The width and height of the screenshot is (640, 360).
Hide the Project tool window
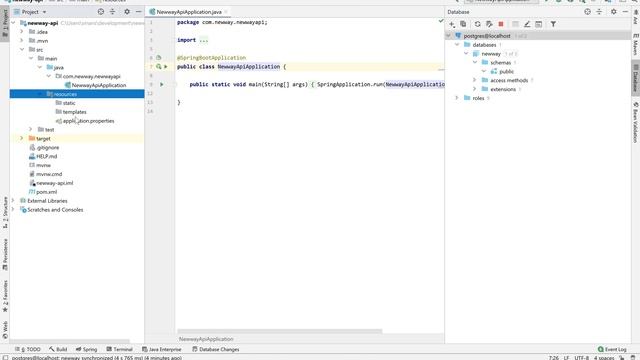(138, 12)
